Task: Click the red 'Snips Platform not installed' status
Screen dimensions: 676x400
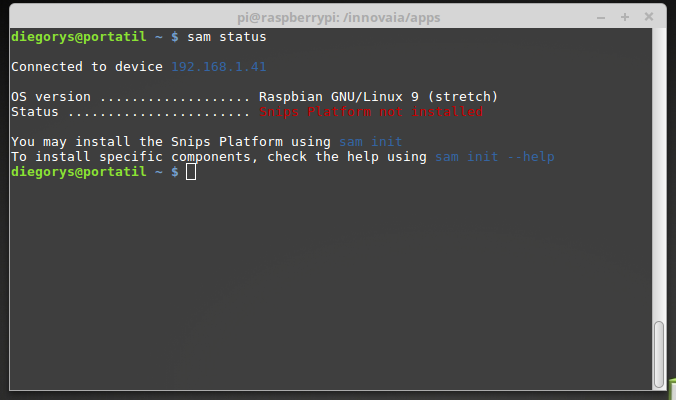Action: [x=370, y=112]
